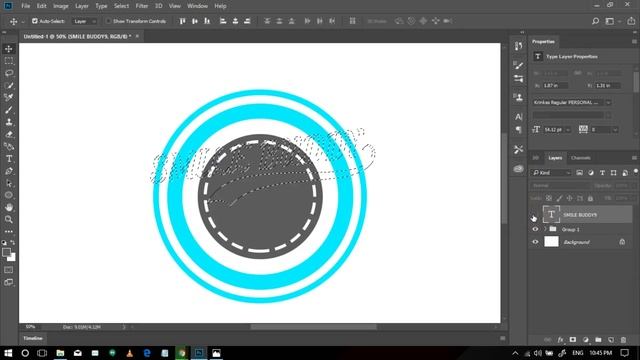The width and height of the screenshot is (640, 360).
Task: Filter layers by type layers (T icon)
Action: click(x=602, y=173)
